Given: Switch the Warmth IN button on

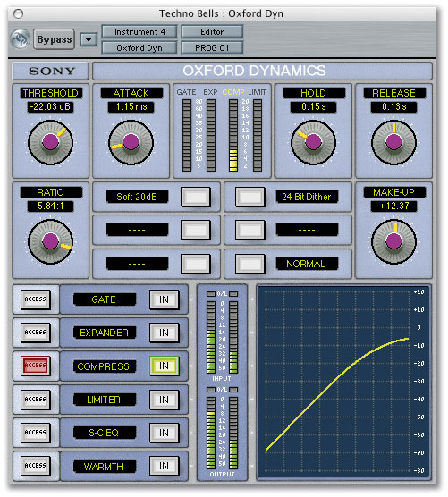Looking at the screenshot, I should pyautogui.click(x=164, y=466).
